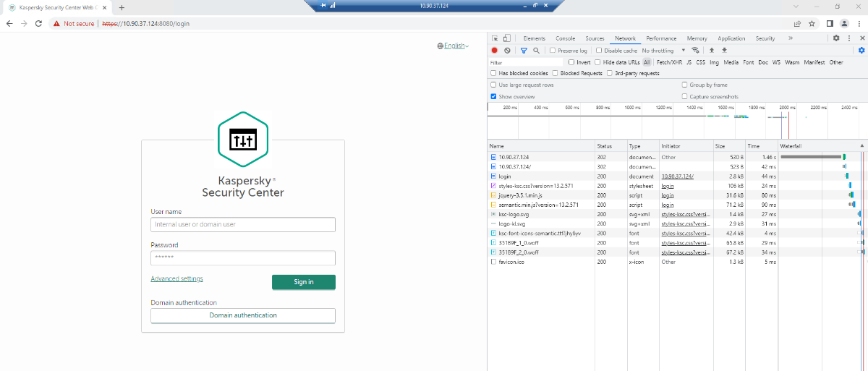Switch to the Console tab
This screenshot has height=371, width=868.
pos(566,38)
